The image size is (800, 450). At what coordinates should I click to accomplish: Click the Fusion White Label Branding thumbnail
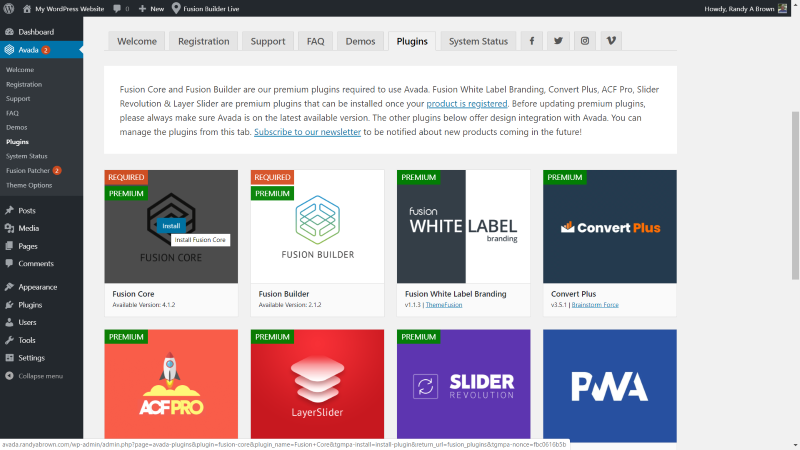tap(463, 227)
